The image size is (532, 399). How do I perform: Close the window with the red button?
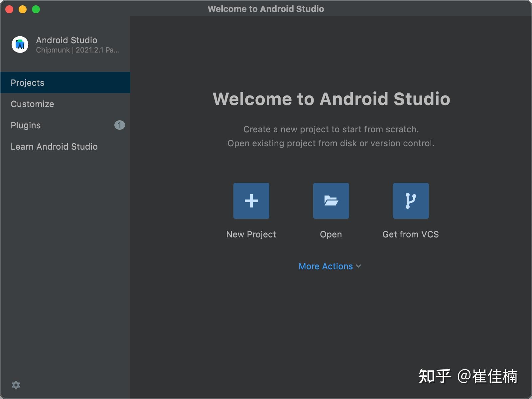pyautogui.click(x=9, y=9)
